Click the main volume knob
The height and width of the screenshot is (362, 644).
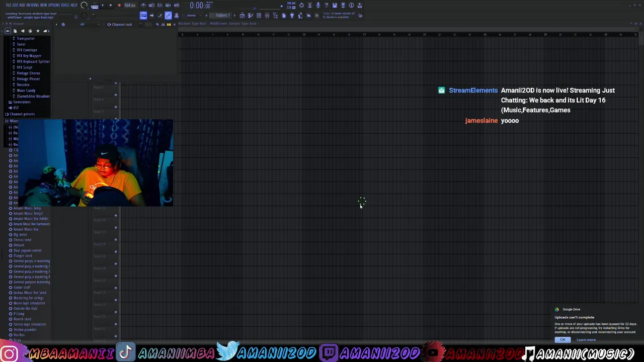click(84, 5)
